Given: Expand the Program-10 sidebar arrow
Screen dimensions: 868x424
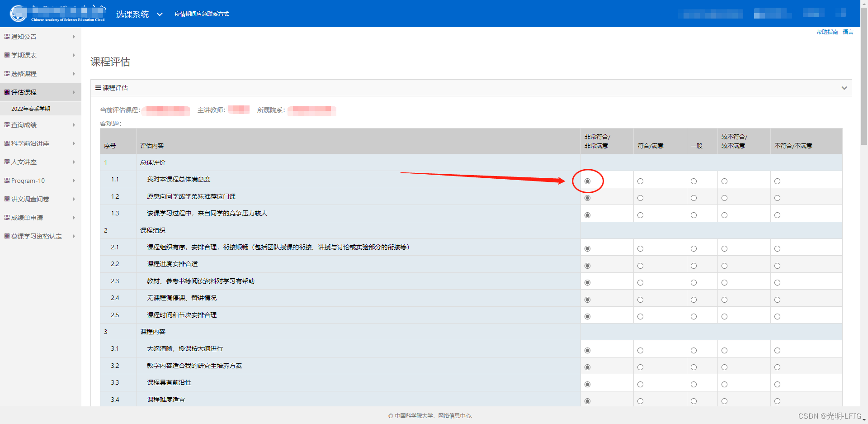Looking at the screenshot, I should (74, 181).
